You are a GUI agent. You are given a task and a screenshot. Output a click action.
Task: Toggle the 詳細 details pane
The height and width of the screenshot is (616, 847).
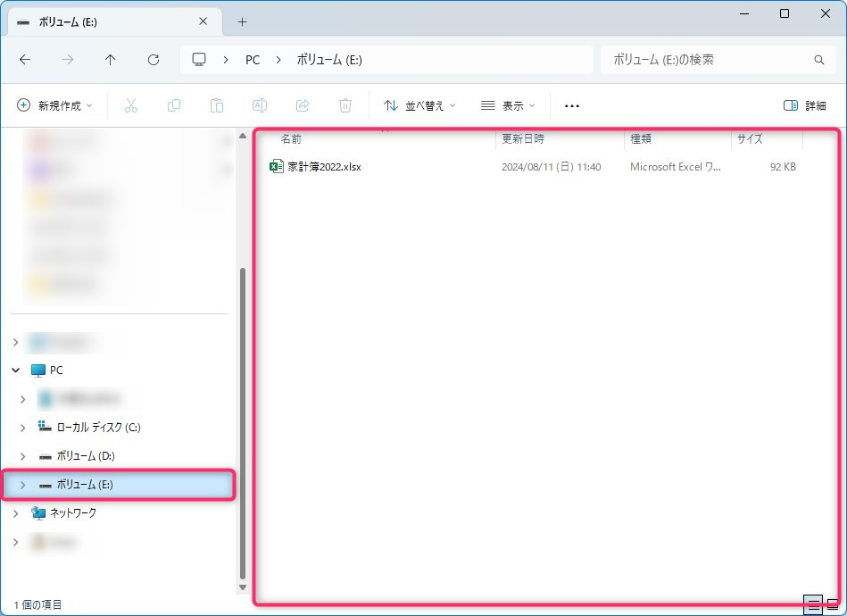click(804, 105)
